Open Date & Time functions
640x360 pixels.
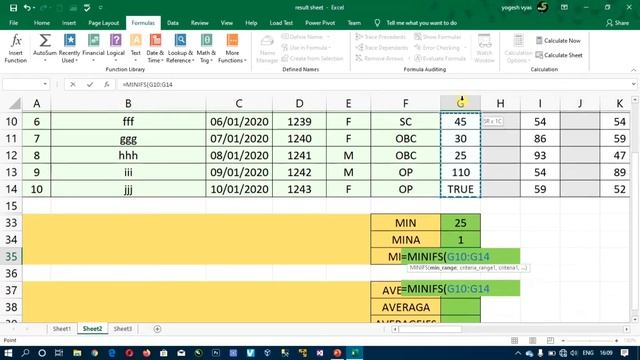155,48
